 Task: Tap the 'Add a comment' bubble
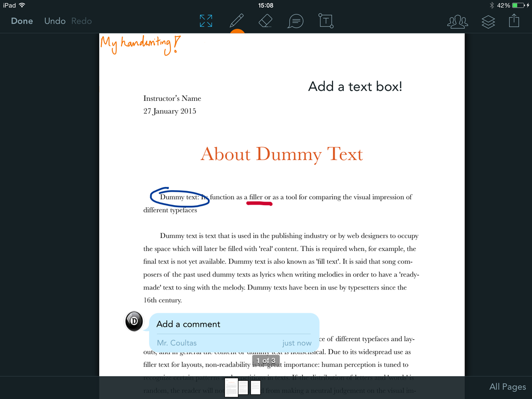234,332
